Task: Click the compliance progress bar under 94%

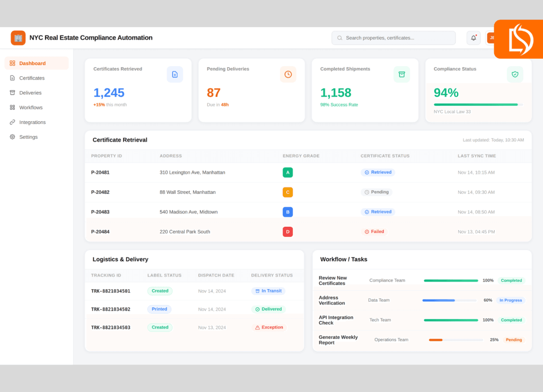Action: click(x=479, y=104)
